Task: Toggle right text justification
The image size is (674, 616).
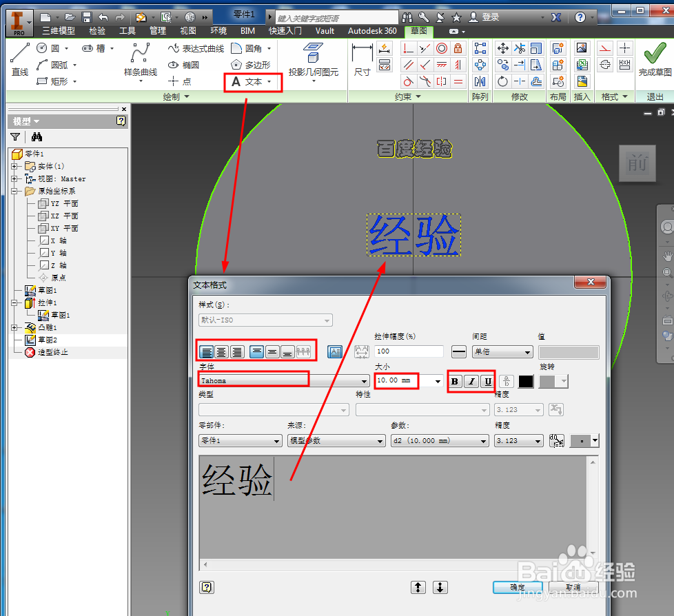Action: (x=237, y=352)
